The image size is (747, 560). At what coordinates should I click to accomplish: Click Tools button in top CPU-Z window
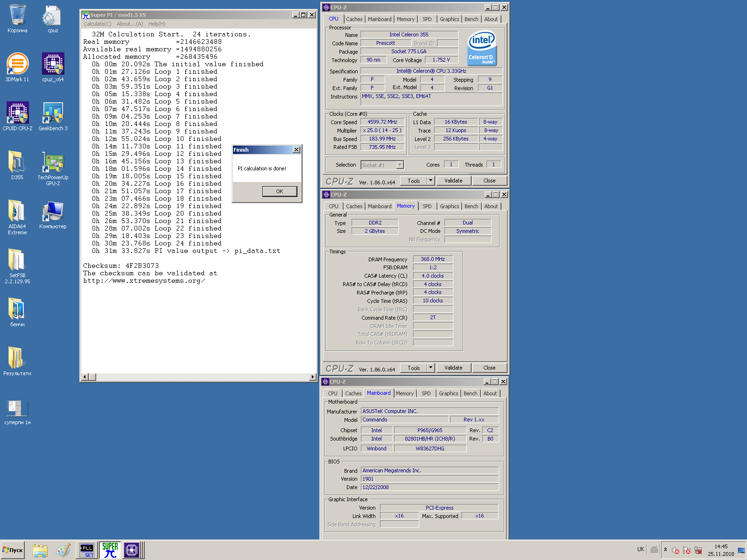(414, 181)
